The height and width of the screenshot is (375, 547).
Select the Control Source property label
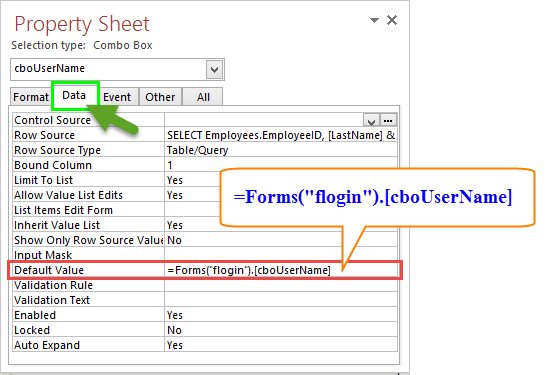click(x=52, y=120)
